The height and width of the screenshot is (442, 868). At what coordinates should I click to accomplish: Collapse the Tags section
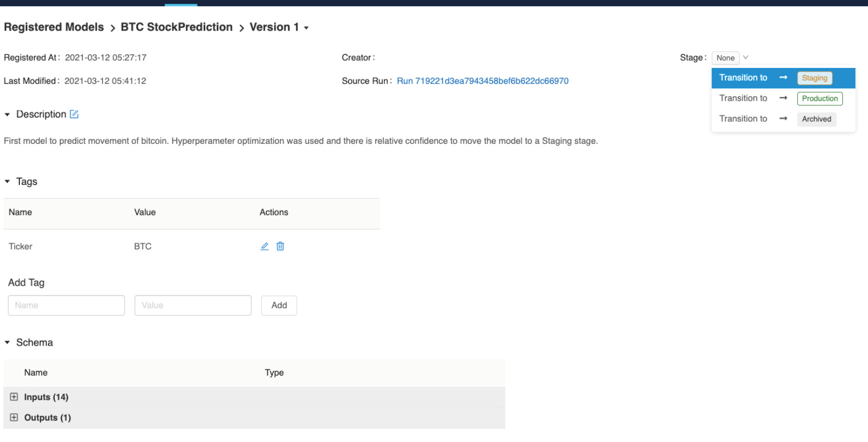tap(7, 181)
